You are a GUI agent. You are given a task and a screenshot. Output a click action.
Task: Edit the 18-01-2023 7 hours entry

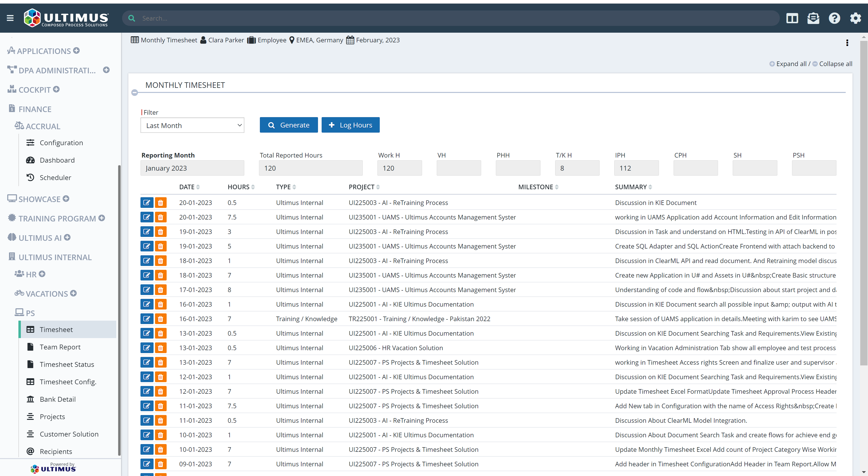[x=147, y=275]
